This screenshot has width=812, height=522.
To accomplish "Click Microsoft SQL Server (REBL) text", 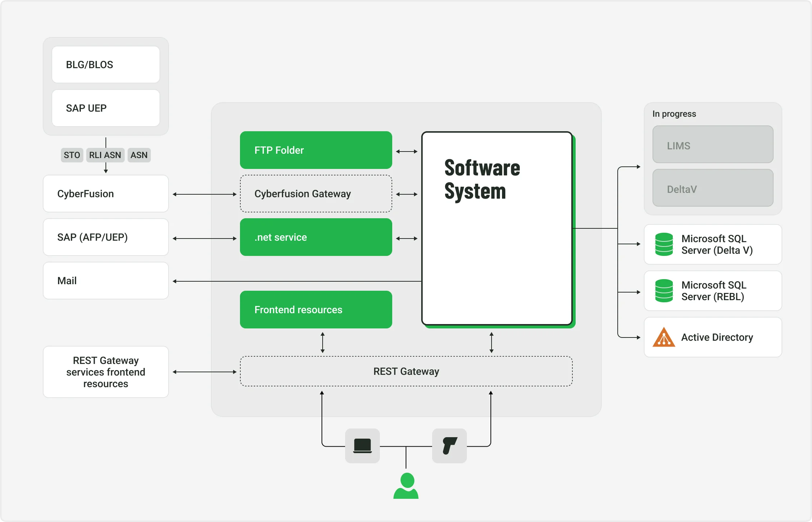I will pos(714,291).
